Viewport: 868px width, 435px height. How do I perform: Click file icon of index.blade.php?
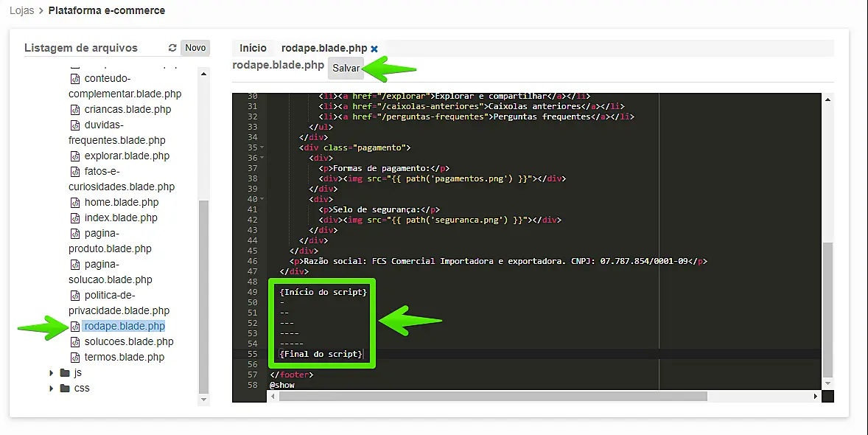(x=74, y=218)
